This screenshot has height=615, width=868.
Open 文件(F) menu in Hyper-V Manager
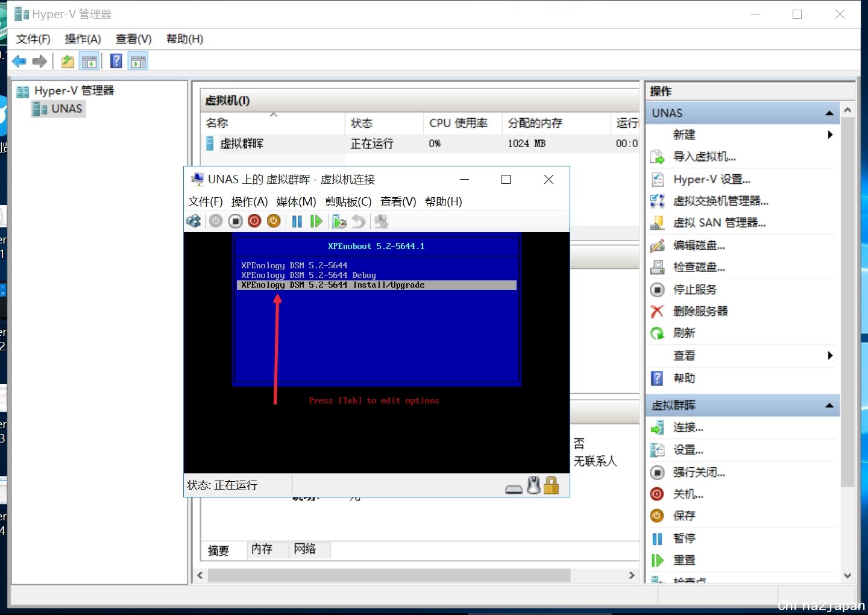[33, 39]
